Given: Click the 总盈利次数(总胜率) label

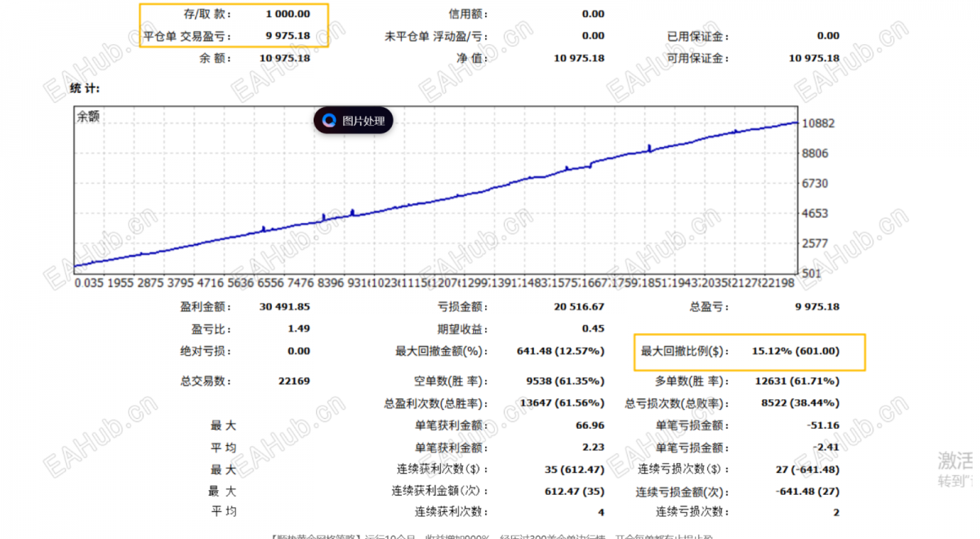Looking at the screenshot, I should [x=436, y=403].
